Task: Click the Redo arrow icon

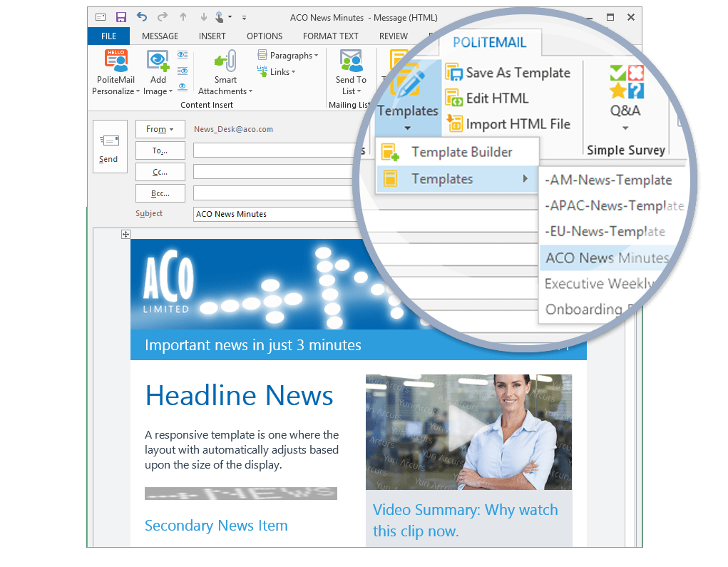Action: click(x=162, y=17)
